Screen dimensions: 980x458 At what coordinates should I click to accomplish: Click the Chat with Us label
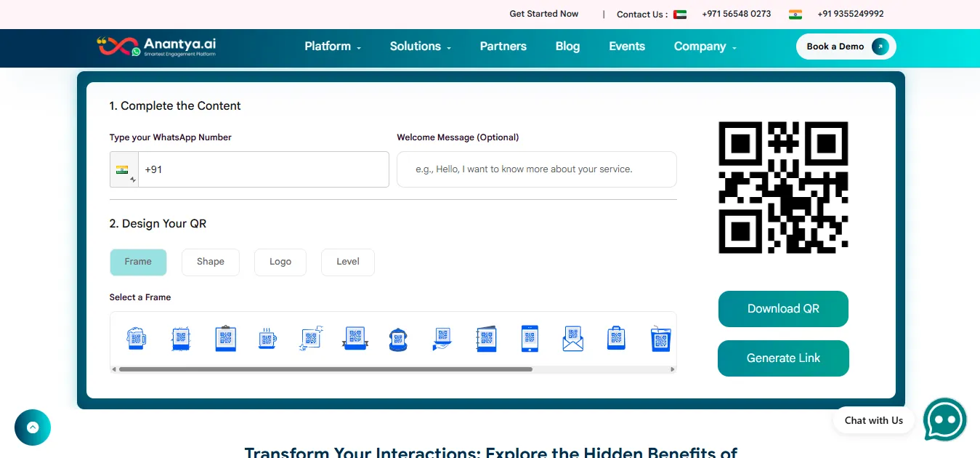tap(874, 420)
